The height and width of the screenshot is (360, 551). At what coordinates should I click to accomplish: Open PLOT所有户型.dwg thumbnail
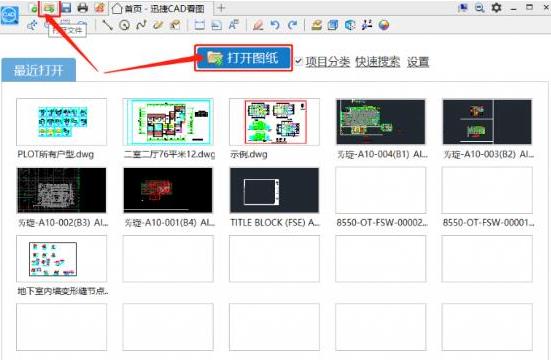pyautogui.click(x=61, y=122)
